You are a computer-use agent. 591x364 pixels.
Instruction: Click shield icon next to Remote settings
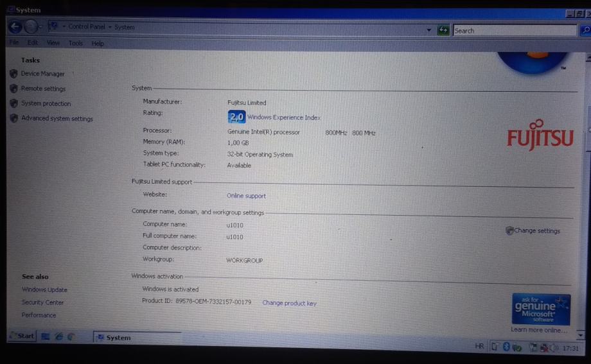click(13, 88)
